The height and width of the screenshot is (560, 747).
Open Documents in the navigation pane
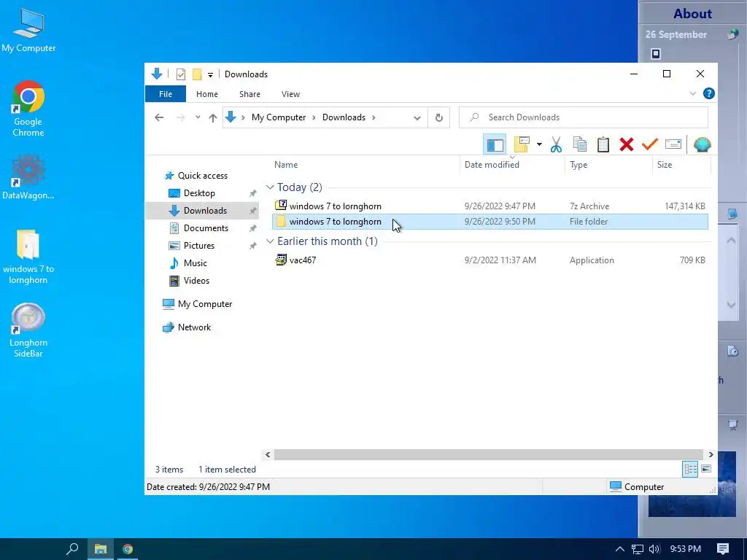coord(206,228)
